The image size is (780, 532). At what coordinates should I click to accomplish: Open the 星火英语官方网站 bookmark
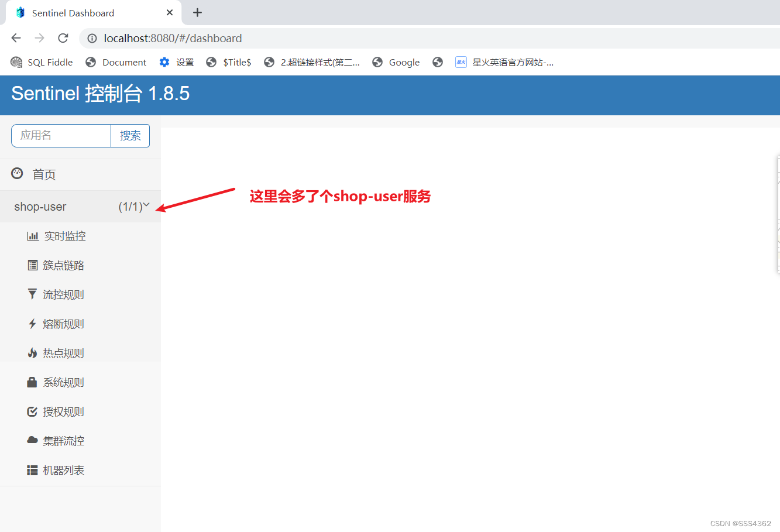click(504, 62)
